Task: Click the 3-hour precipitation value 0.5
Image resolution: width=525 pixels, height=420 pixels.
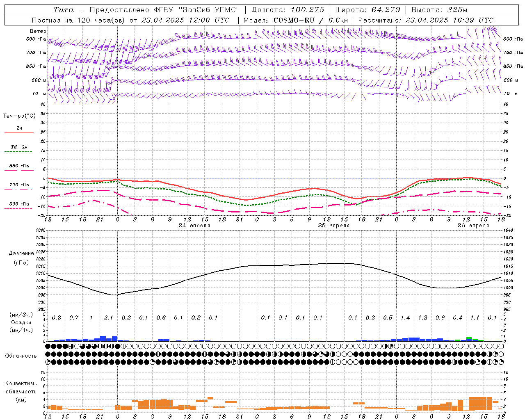Action: (388, 317)
